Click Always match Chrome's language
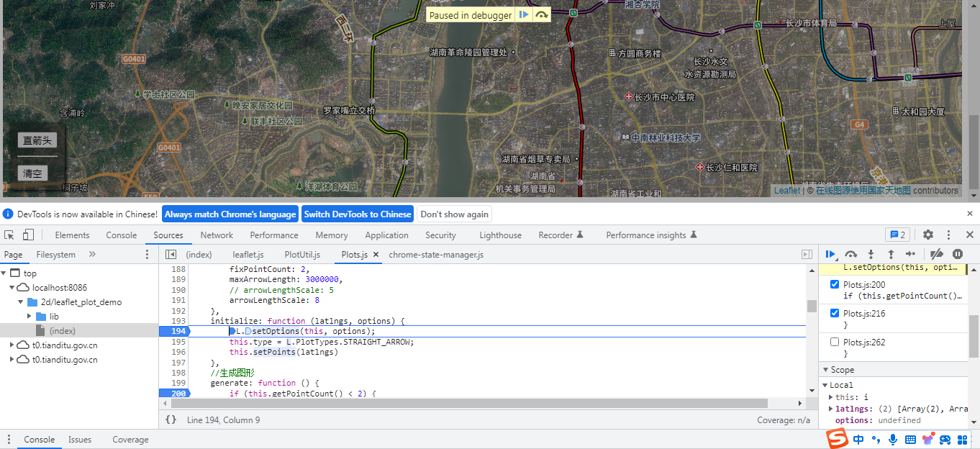Viewport: 980px width, 449px height. tap(230, 214)
